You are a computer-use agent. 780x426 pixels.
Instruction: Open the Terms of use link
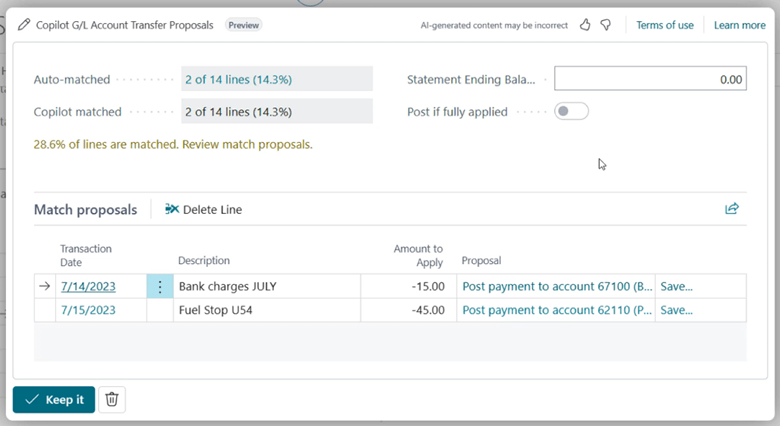pyautogui.click(x=664, y=25)
